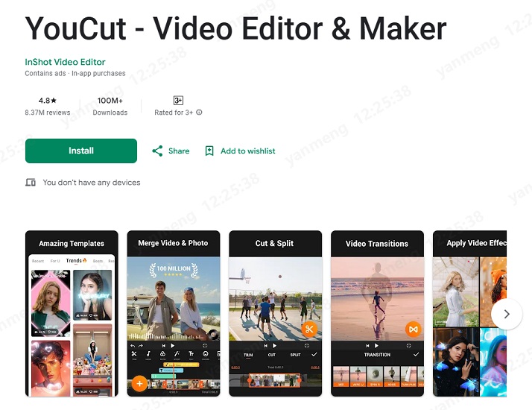Open the Apply Video Effects screenshot
Screen dimensions: 532x410
coord(469,313)
